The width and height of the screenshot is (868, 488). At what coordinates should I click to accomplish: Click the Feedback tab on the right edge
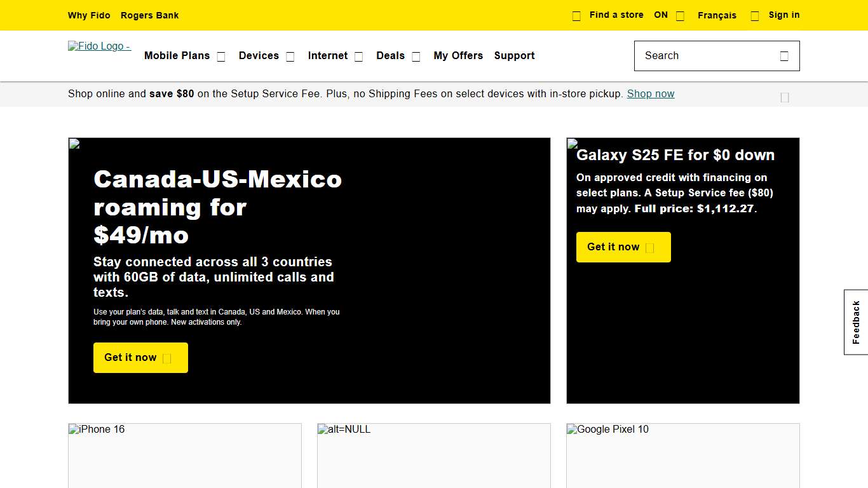tap(855, 321)
